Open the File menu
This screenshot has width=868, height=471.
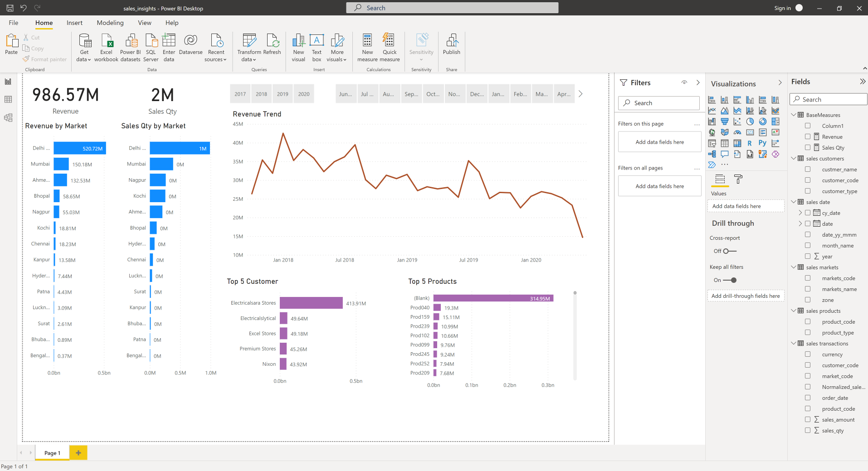[x=14, y=23]
